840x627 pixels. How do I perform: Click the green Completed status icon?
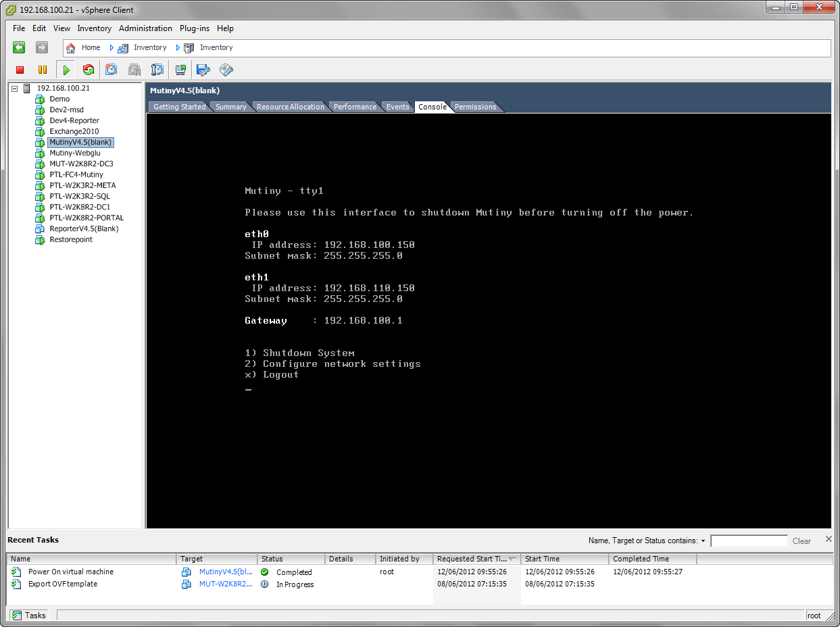click(x=265, y=572)
